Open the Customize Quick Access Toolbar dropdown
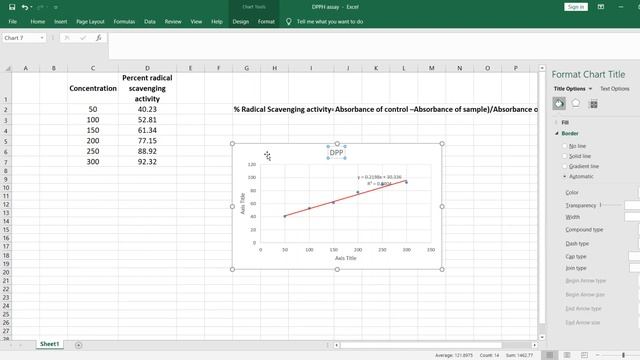The image size is (640, 360). click(x=56, y=7)
